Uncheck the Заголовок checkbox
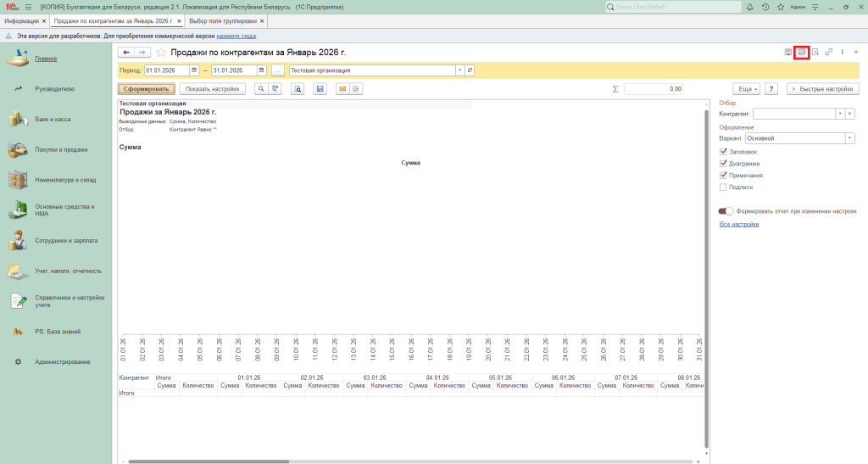This screenshot has height=464, width=868. click(x=723, y=151)
